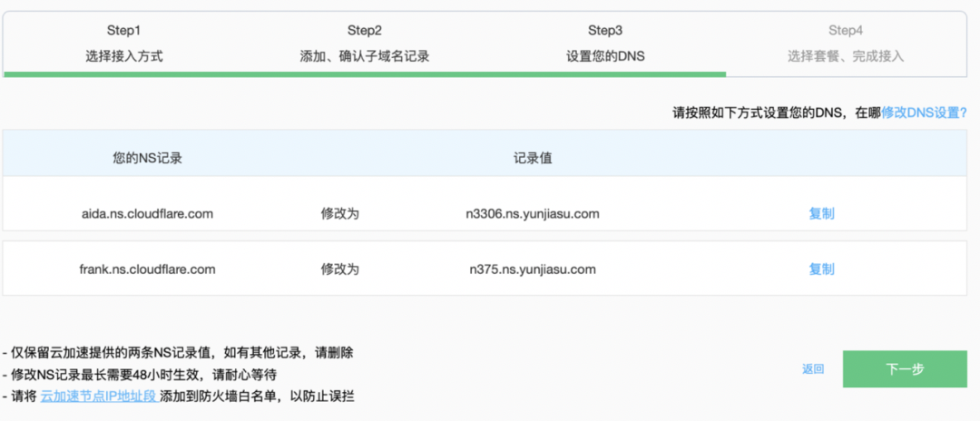Click the aida.ns.cloudflare.com NS record
This screenshot has width=980, height=421.
point(148,213)
